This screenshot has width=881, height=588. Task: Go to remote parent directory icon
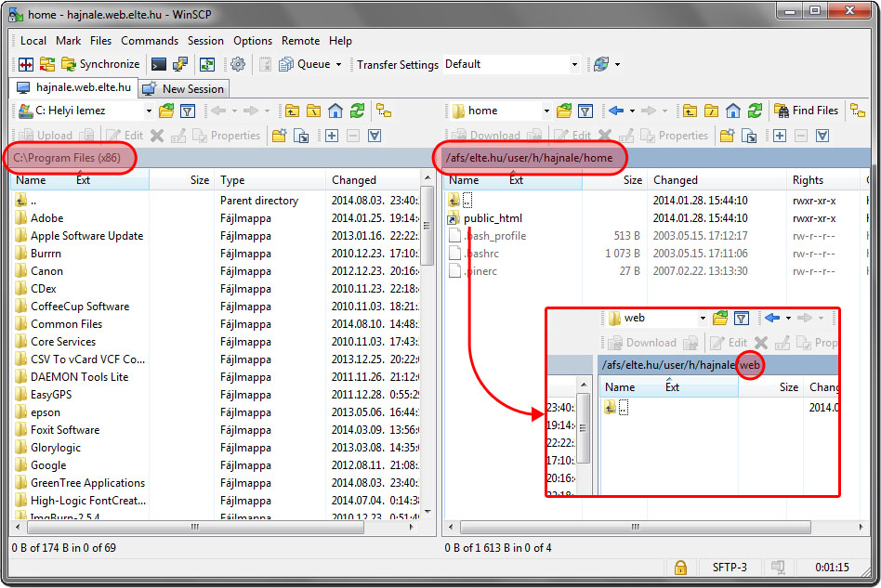click(x=690, y=111)
